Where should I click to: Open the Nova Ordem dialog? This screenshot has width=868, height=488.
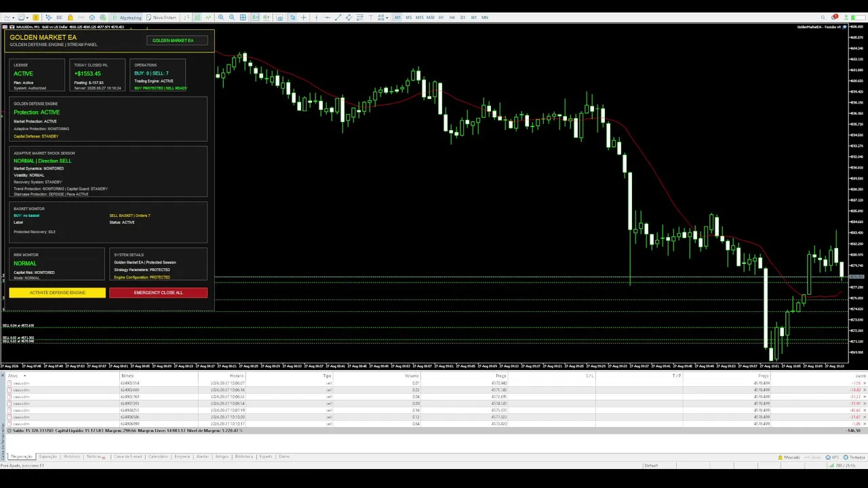click(x=161, y=18)
